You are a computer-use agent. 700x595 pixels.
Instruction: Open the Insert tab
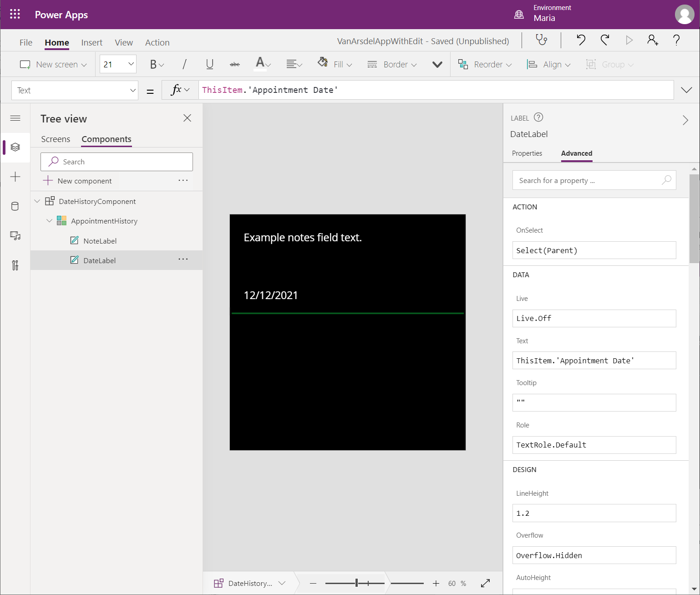(92, 42)
